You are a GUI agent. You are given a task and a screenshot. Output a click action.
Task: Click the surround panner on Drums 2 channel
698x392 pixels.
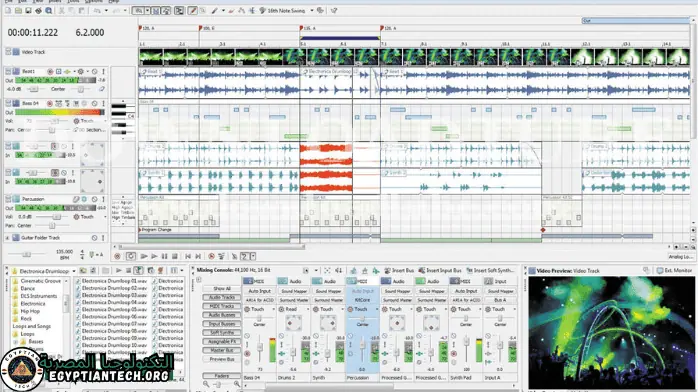[293, 323]
